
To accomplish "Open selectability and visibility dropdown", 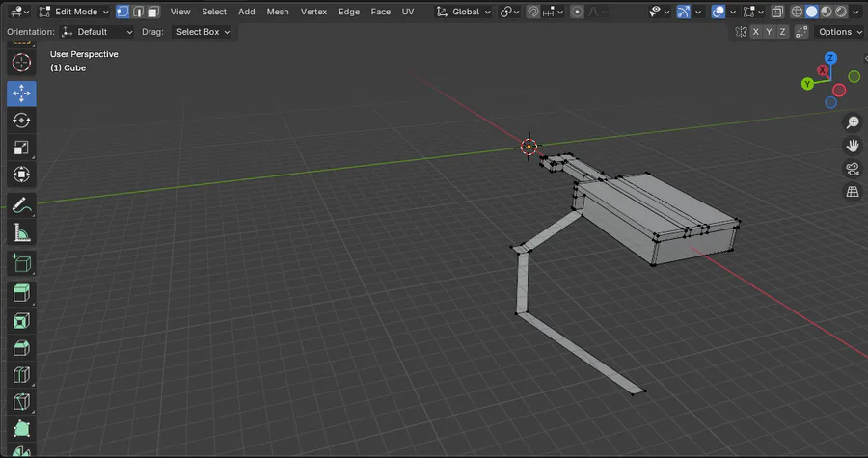I will pyautogui.click(x=660, y=12).
